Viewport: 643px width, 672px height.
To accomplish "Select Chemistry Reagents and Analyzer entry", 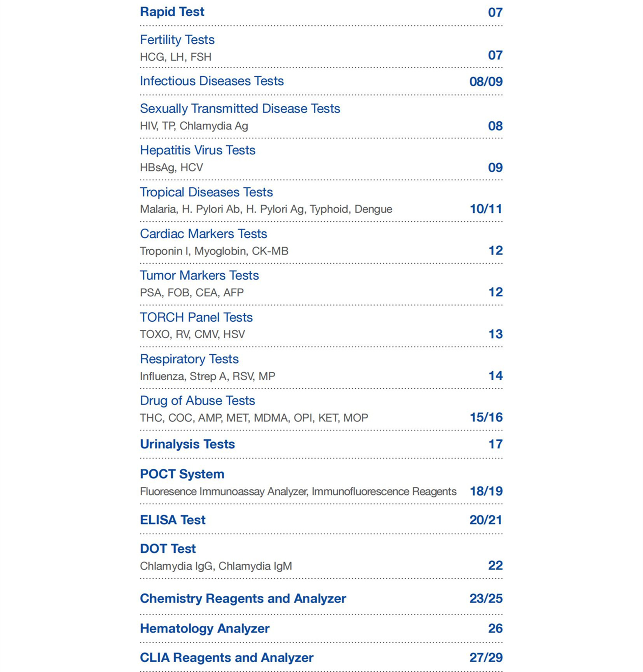I will point(243,598).
